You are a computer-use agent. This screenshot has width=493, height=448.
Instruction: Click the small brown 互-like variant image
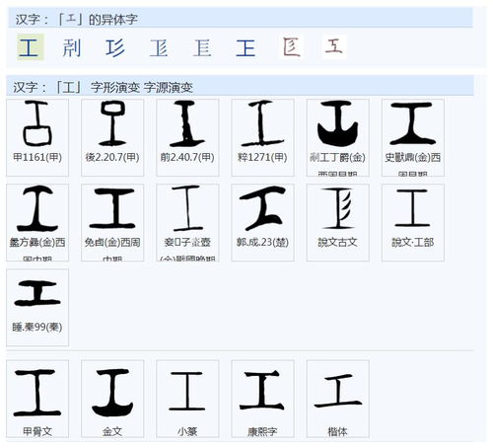point(334,46)
